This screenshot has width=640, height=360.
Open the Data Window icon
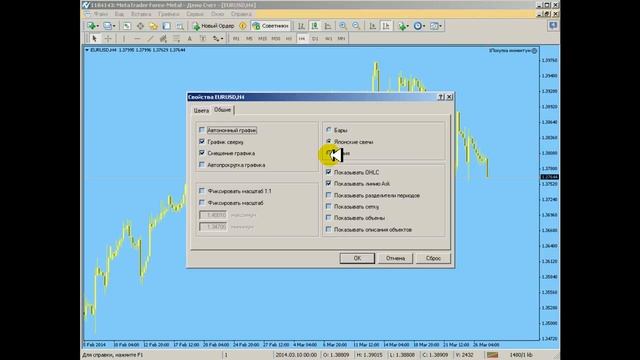click(140, 26)
